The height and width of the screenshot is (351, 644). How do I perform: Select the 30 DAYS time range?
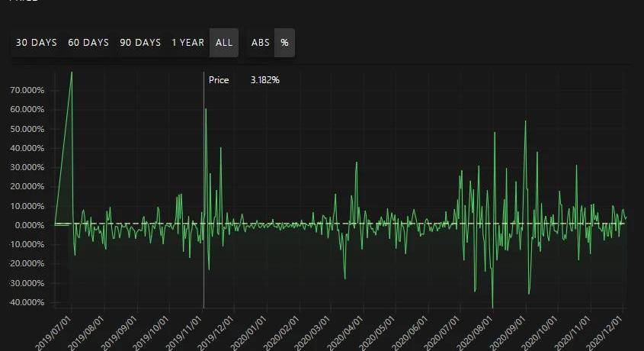pos(37,43)
